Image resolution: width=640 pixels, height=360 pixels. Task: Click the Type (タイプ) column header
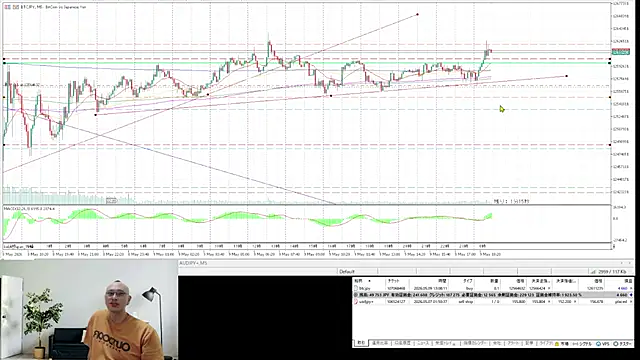[467, 281]
